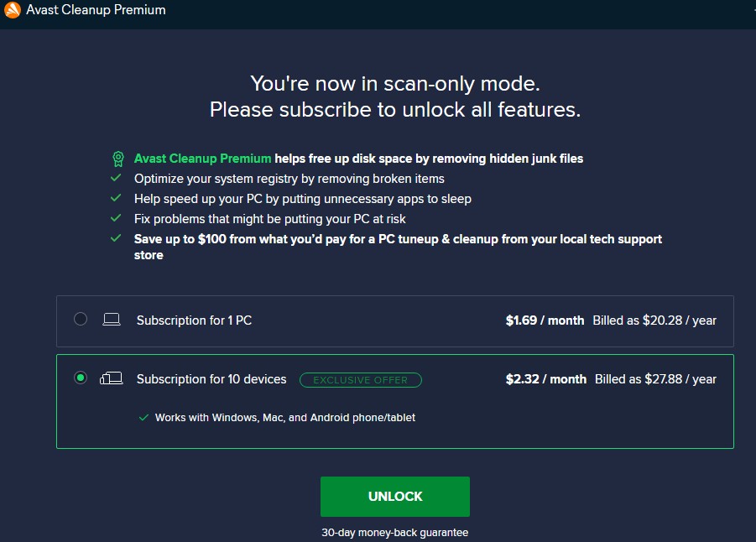Screen dimensions: 756x542
Task: Click checkmark beside speed up PC feature
Action: 117,199
